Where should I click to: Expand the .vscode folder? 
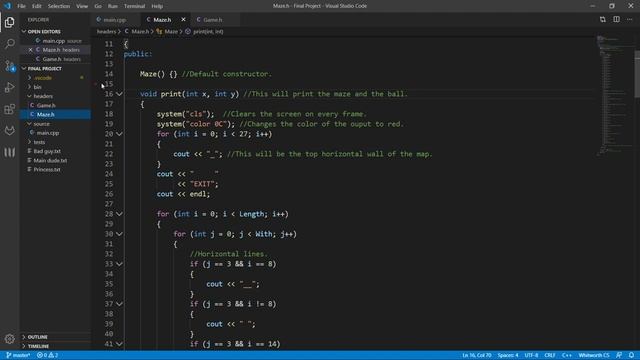pyautogui.click(x=43, y=78)
